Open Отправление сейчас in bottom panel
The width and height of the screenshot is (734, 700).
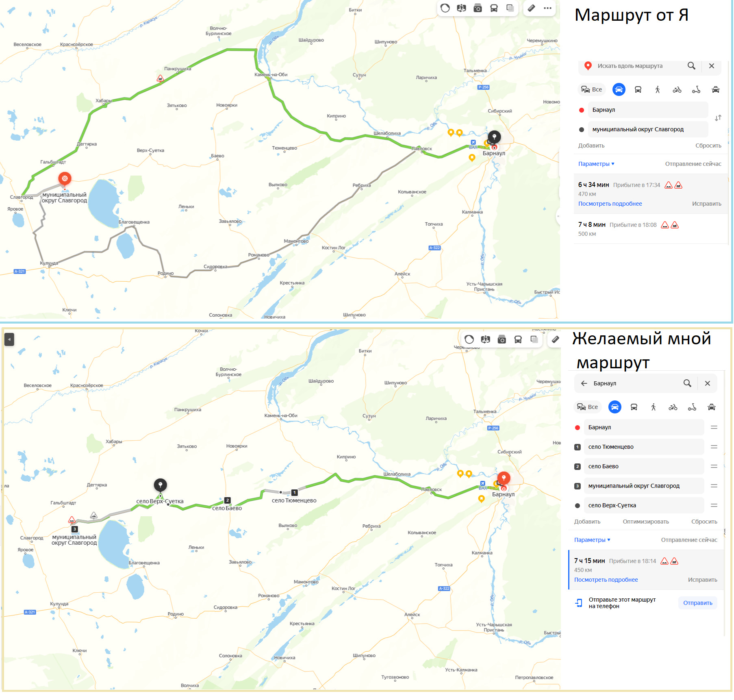point(689,540)
